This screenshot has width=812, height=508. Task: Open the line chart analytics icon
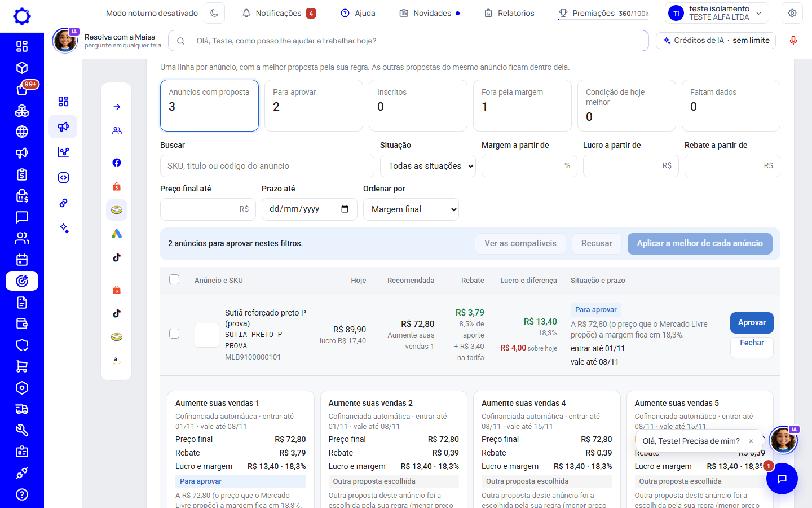click(x=63, y=152)
